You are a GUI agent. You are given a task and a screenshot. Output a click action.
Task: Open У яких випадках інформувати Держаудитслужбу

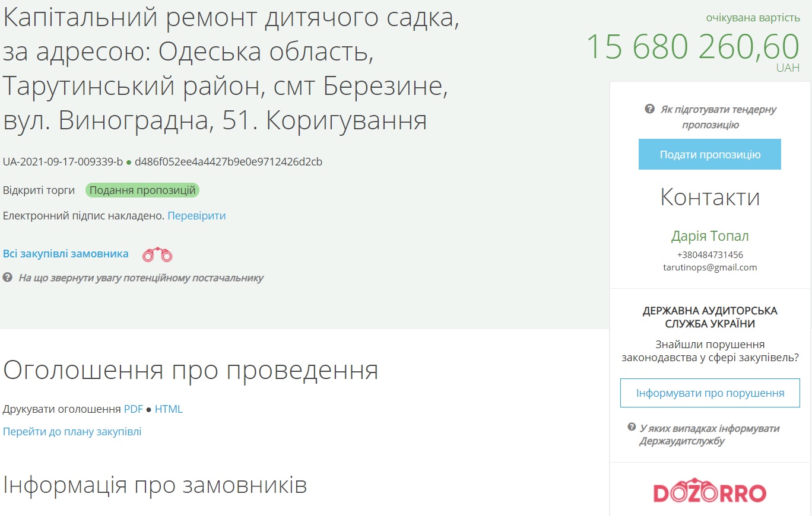click(x=709, y=435)
